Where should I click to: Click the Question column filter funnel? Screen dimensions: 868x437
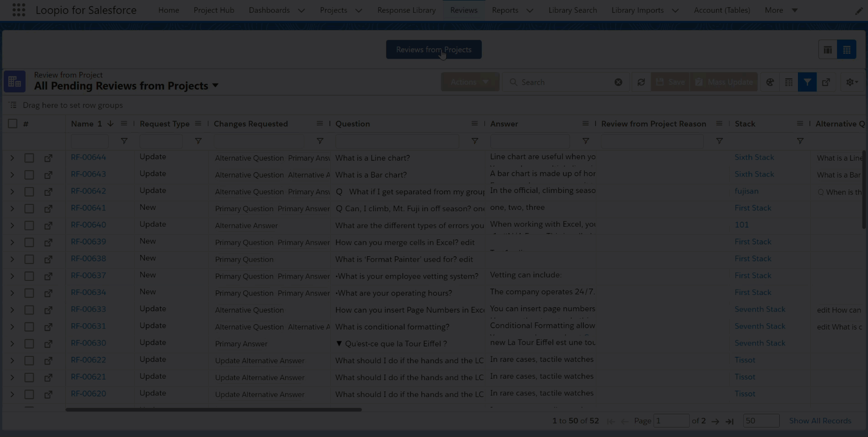click(x=474, y=141)
